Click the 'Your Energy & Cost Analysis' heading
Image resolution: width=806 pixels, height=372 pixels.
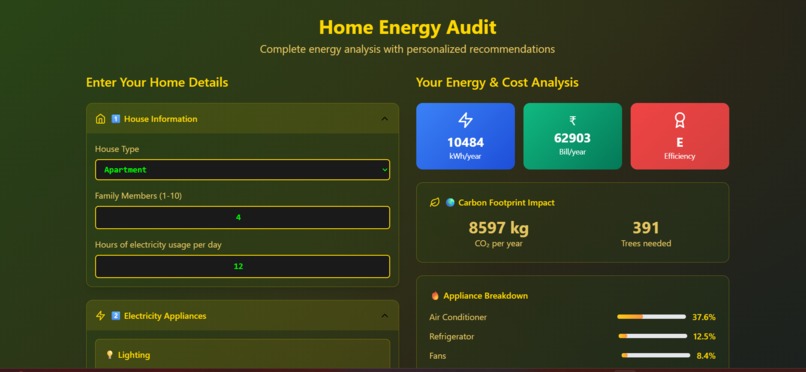[x=497, y=82]
